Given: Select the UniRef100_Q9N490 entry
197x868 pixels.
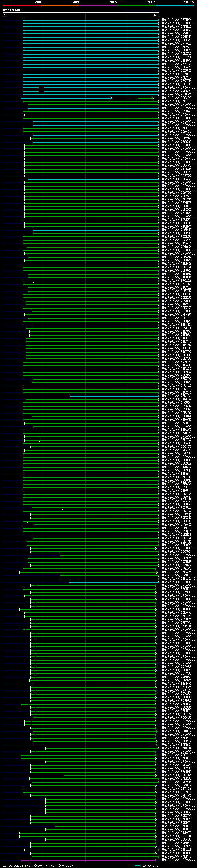Looking at the screenshot, I should [x=176, y=314].
